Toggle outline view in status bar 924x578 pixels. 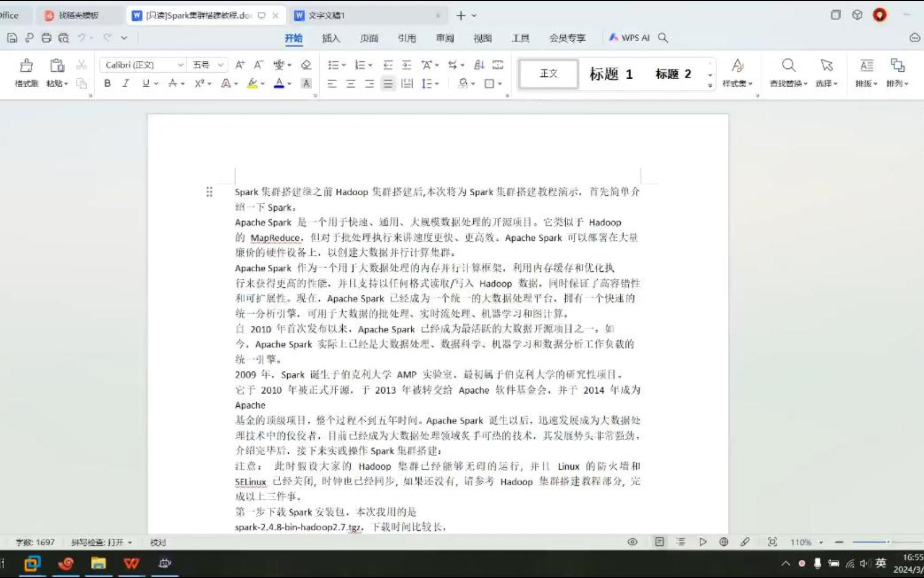point(681,542)
